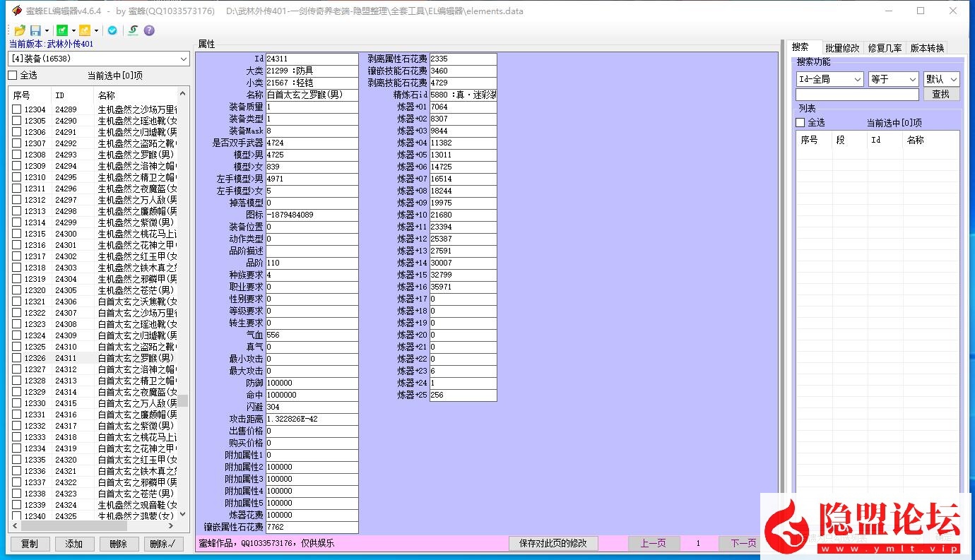Switch to the 批量修改 tab

(842, 48)
